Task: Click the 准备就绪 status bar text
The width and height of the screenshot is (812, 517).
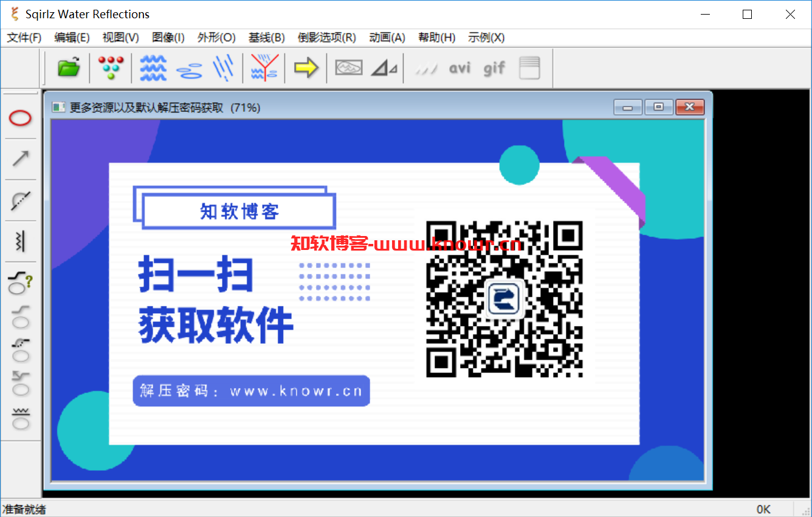Action: click(24, 509)
